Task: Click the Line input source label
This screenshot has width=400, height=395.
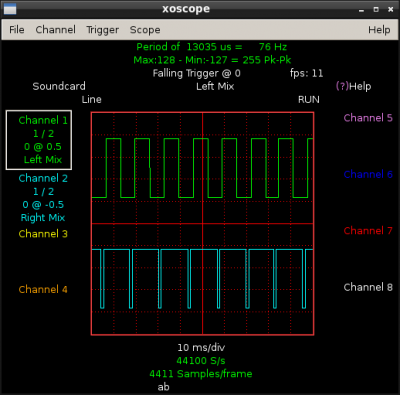Action: 92,99
